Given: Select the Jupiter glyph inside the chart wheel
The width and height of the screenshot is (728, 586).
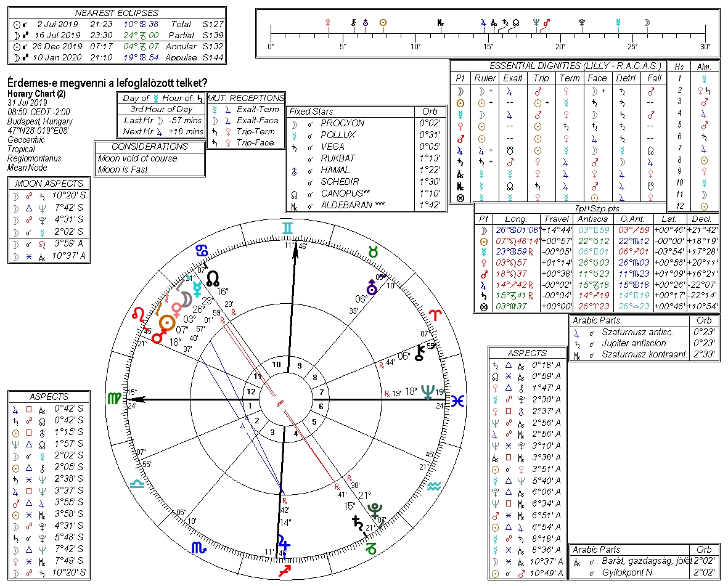Looking at the screenshot, I should [x=284, y=542].
